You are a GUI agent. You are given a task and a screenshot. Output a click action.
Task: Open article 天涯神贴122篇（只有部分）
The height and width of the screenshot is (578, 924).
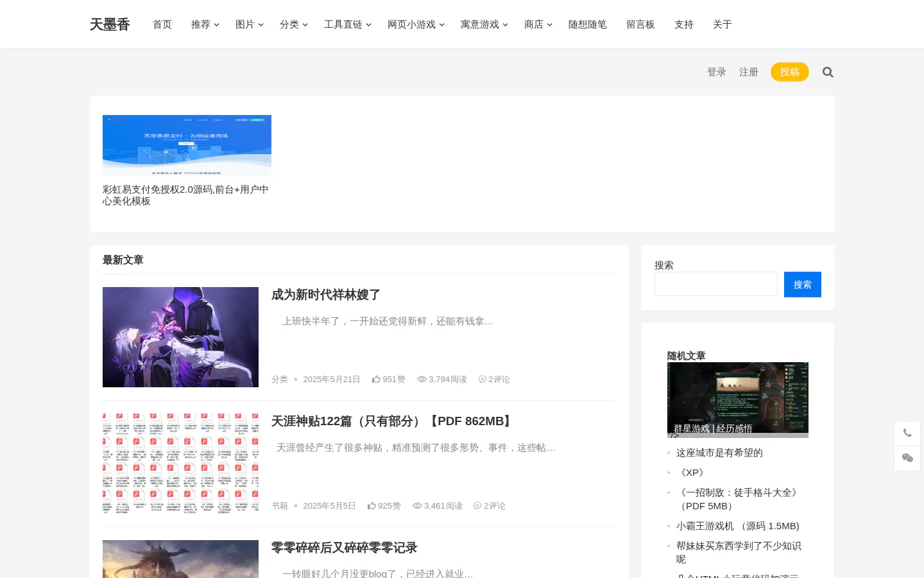coord(393,421)
